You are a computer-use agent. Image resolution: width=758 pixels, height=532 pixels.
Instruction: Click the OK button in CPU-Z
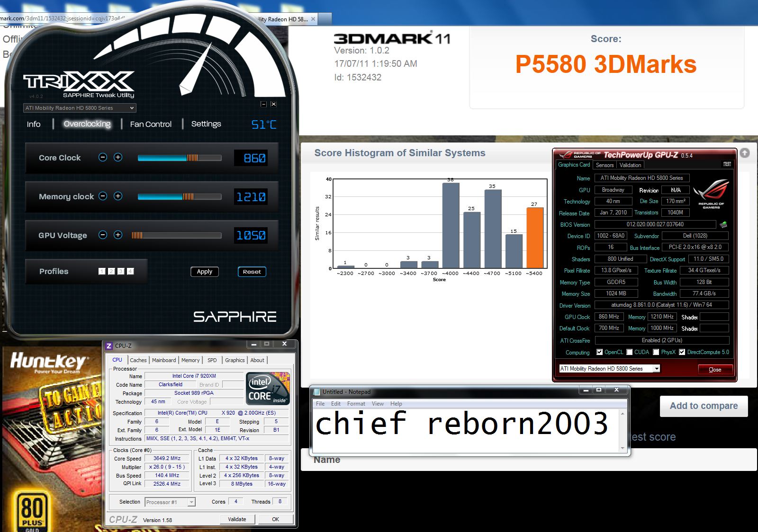275,519
